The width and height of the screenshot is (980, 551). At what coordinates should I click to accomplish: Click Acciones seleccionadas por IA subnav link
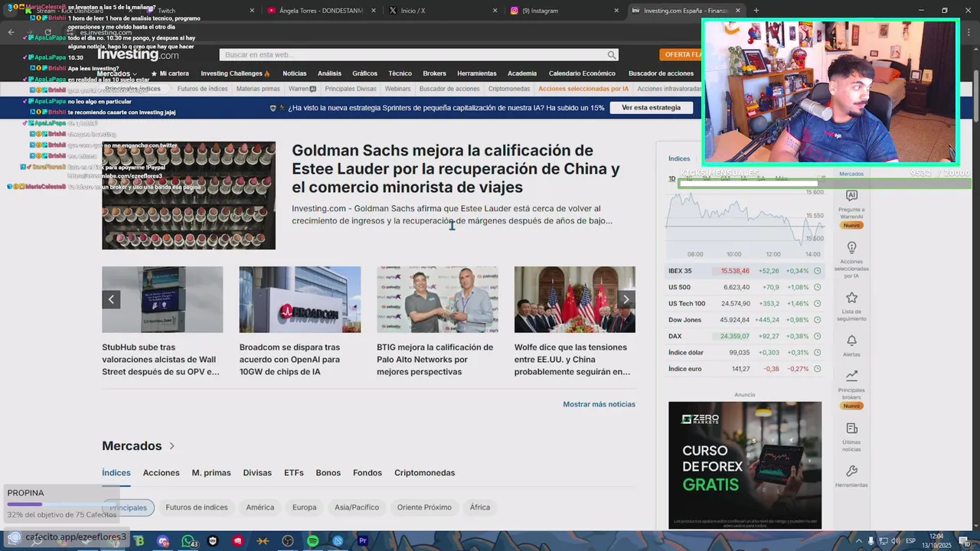coord(583,89)
